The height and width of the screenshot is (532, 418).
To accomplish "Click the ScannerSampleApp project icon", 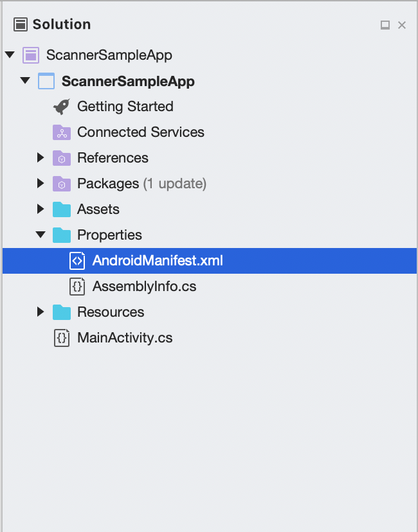I will 46,81.
